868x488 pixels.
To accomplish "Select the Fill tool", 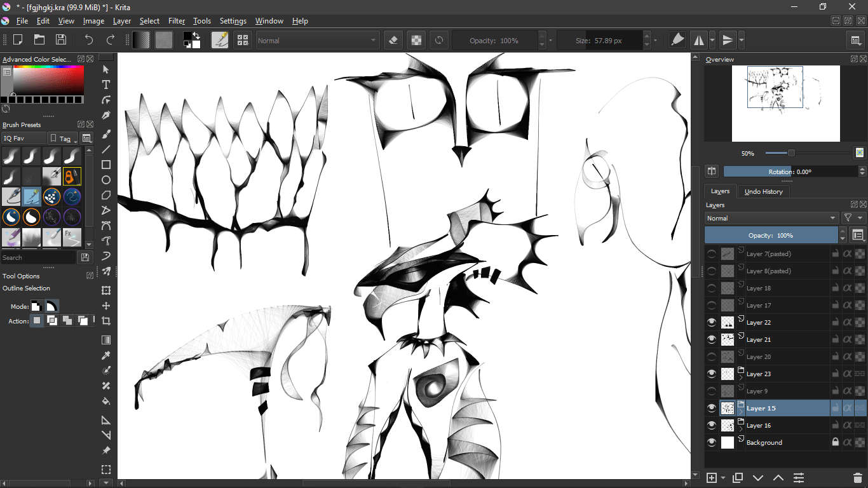I will tap(106, 401).
